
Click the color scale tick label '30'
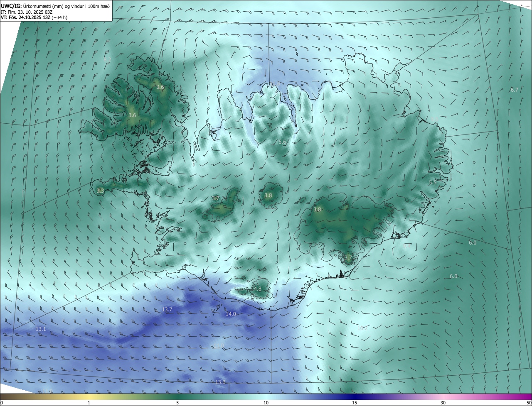tap(443, 403)
